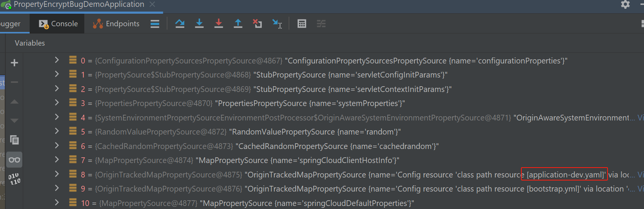Add a new watch with plus icon

[x=14, y=63]
